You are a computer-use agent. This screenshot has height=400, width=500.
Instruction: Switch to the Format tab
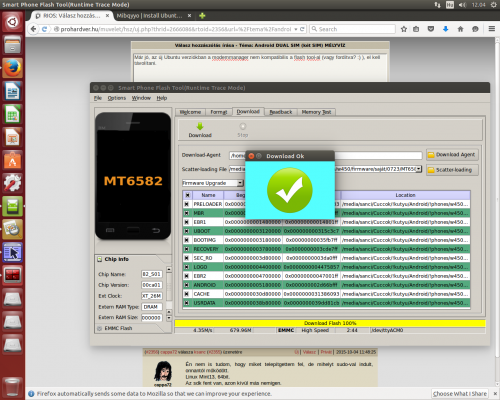tap(219, 112)
